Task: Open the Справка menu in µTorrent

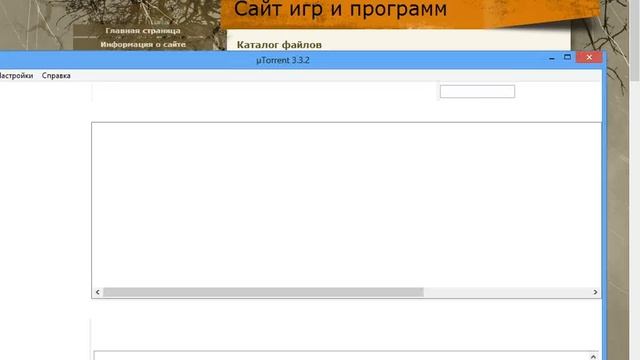Action: coord(56,76)
